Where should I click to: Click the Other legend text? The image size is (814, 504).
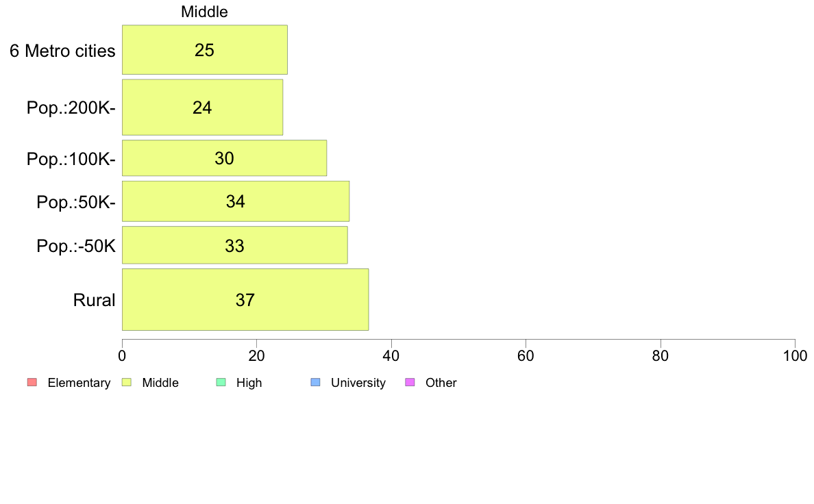pyautogui.click(x=441, y=383)
